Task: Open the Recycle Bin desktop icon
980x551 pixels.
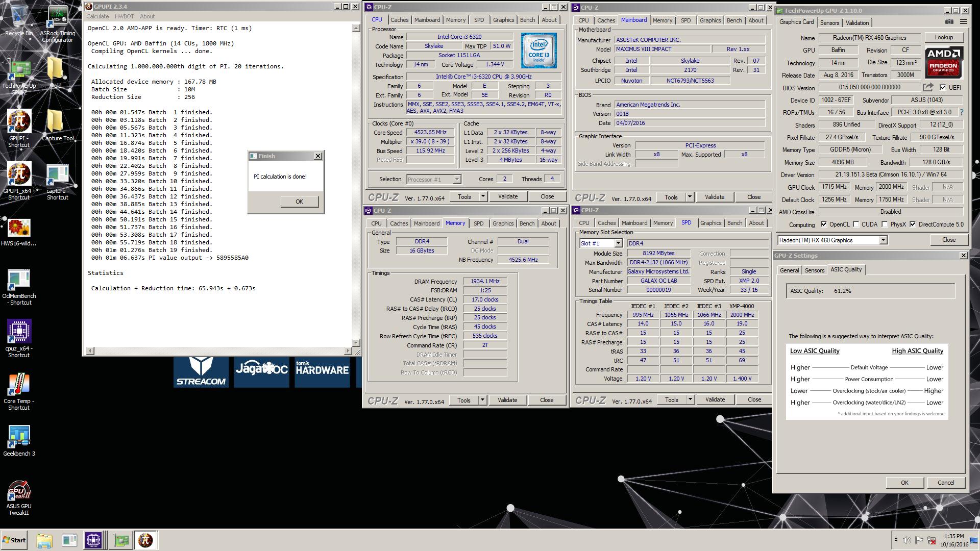Action: point(19,20)
